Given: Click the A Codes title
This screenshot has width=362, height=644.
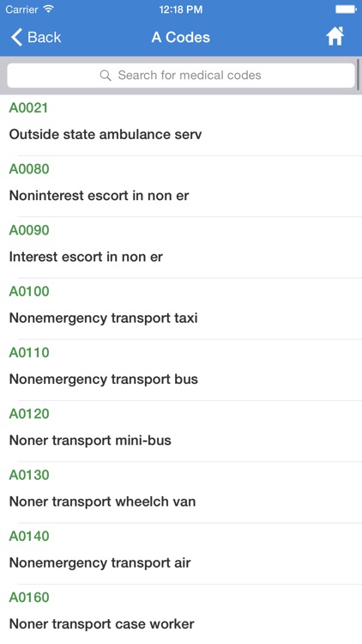Looking at the screenshot, I should (x=181, y=37).
